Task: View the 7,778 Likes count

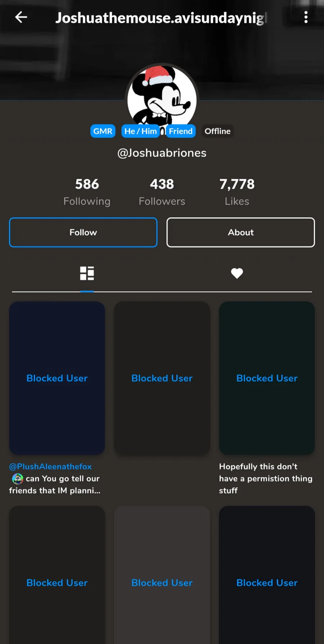Action: [237, 192]
